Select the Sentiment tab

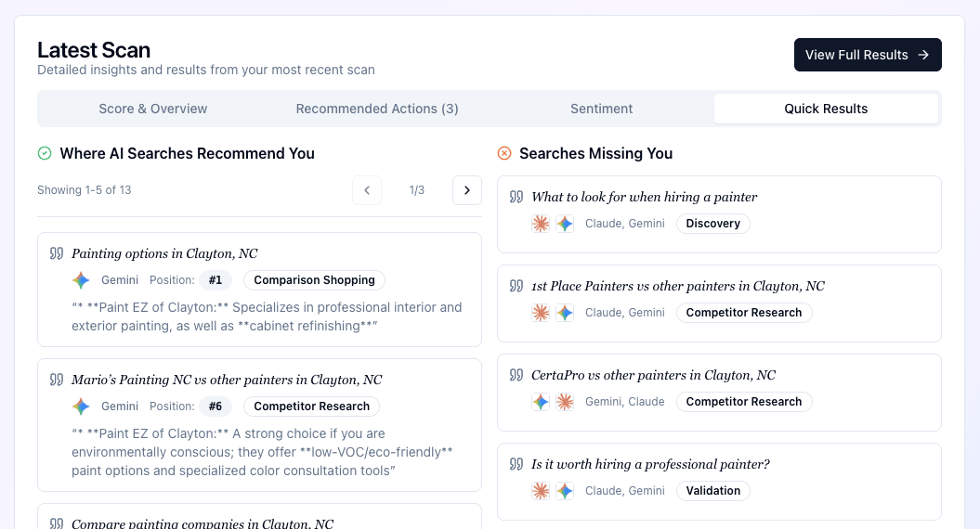[x=601, y=109]
